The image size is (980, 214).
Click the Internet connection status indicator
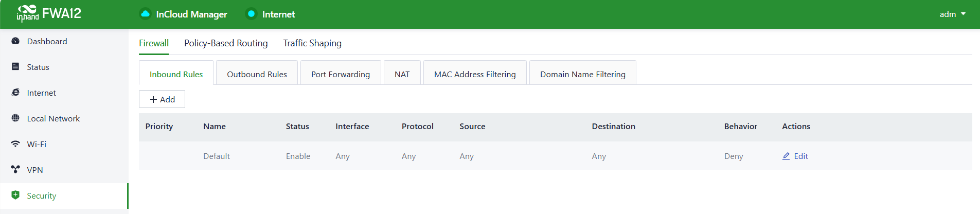(252, 14)
